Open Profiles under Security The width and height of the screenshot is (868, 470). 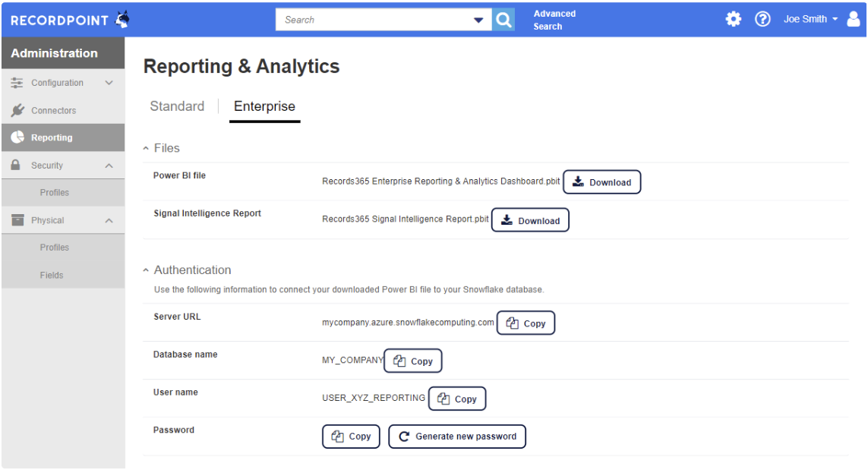pos(63,193)
